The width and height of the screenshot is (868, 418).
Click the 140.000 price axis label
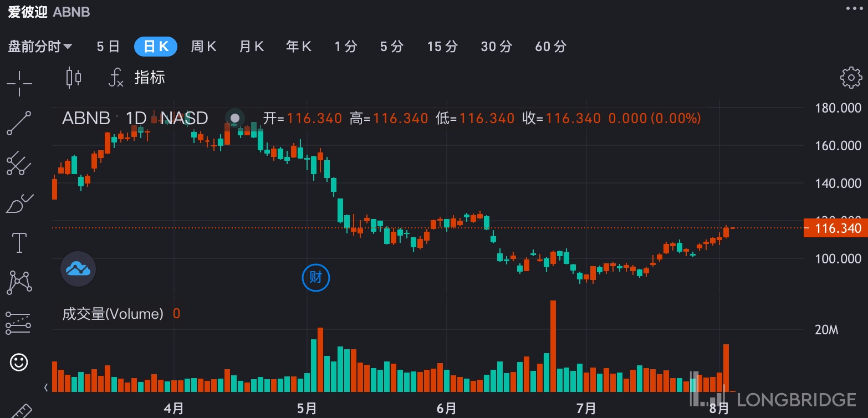click(x=838, y=183)
